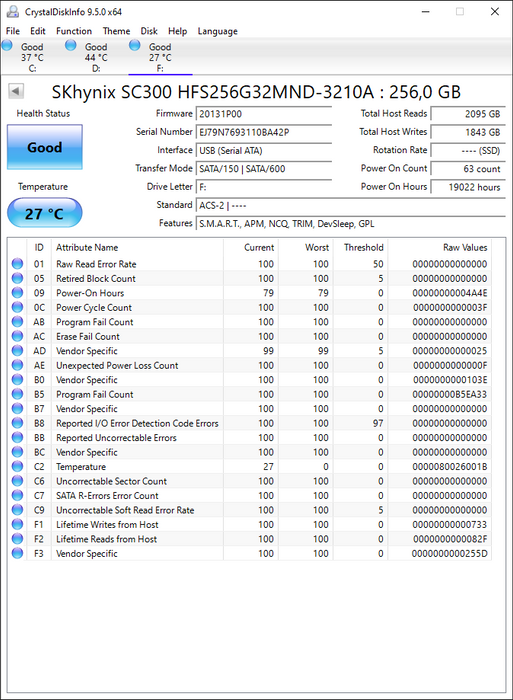Open the Function menu

[x=74, y=31]
